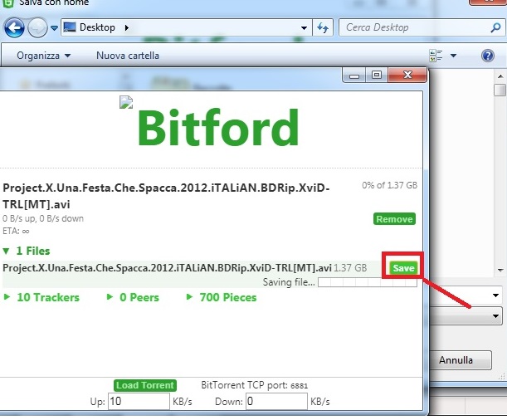The height and width of the screenshot is (420, 507).
Task: Open recent locations dropdown next to Forward arrow
Action: [x=54, y=28]
